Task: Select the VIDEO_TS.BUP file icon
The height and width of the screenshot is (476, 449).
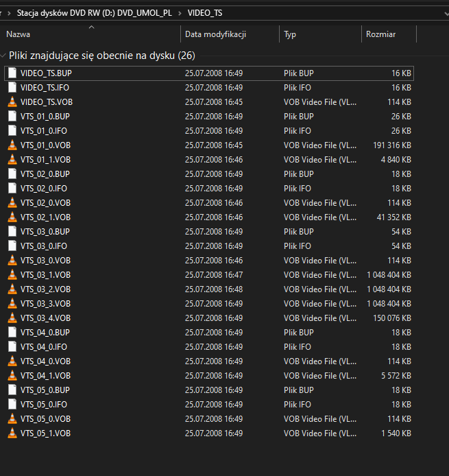Action: click(x=12, y=73)
